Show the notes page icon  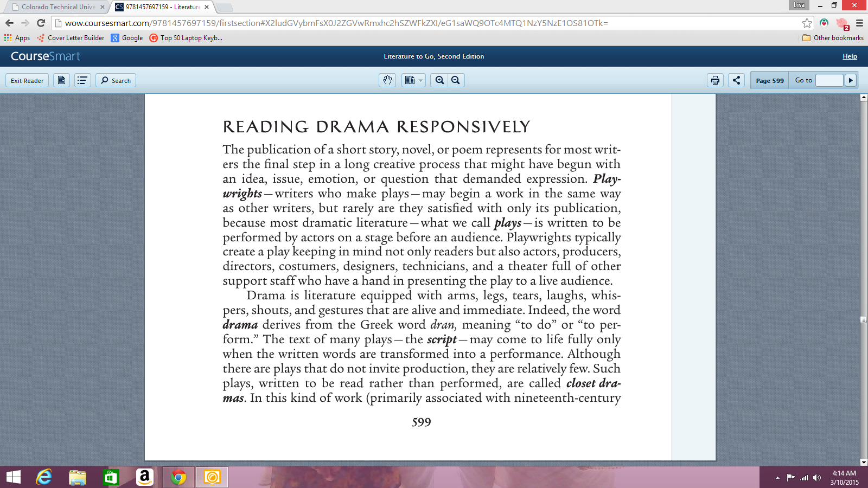[62, 80]
